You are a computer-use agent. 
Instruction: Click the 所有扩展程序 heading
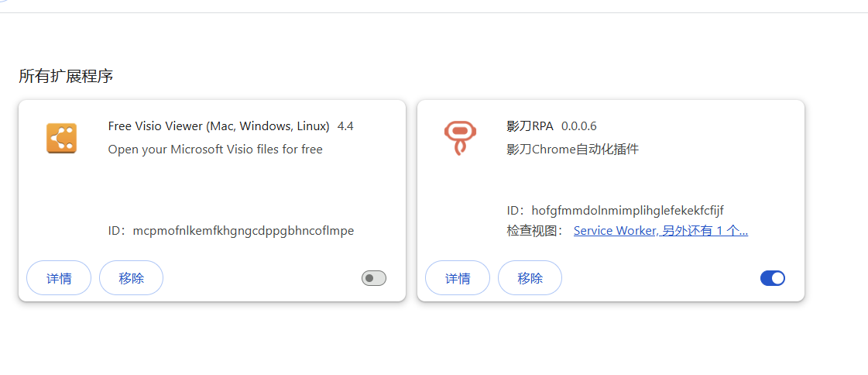(66, 77)
